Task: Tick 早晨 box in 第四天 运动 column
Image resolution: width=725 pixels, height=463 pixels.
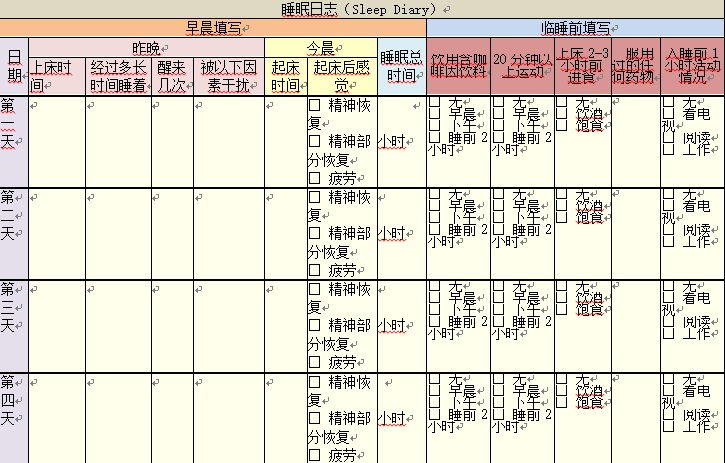Action: 498,390
